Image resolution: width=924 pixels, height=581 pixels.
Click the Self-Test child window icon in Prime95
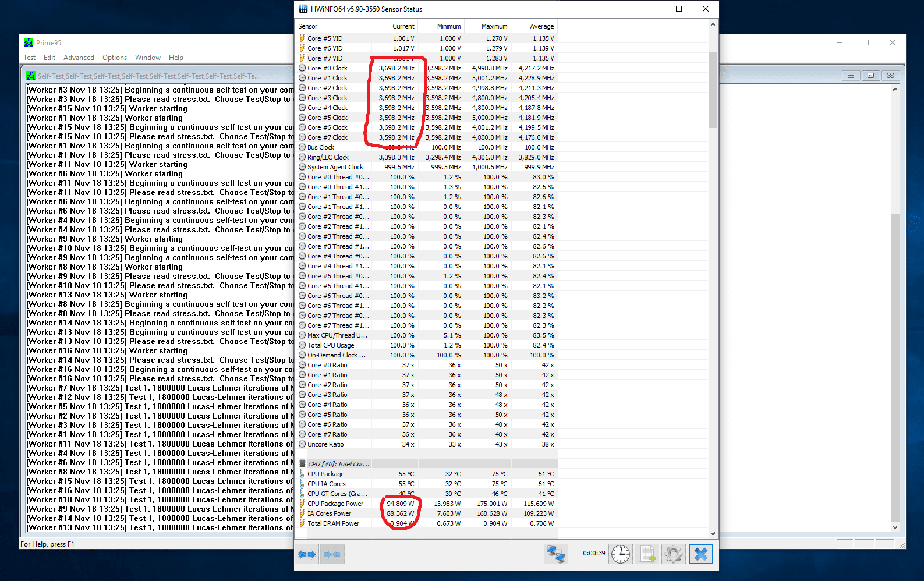31,76
